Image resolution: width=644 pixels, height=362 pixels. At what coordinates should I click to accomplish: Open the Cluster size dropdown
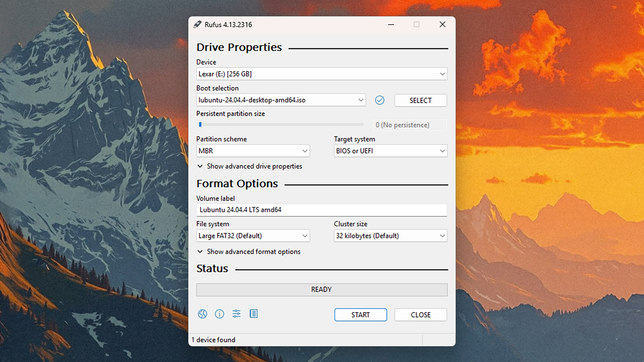pos(390,236)
